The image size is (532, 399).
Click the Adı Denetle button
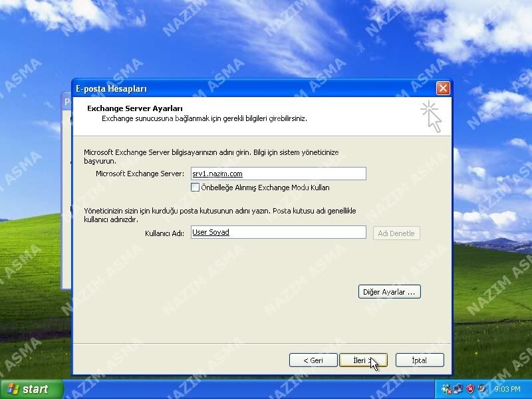click(396, 233)
